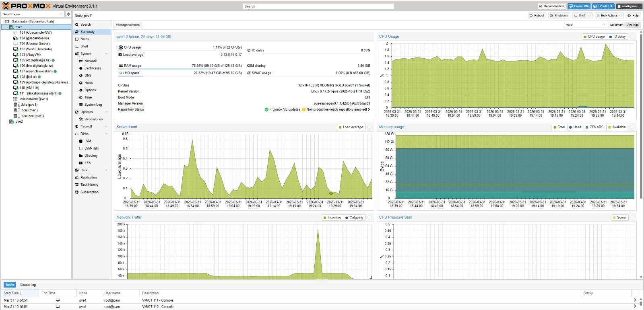The width and height of the screenshot is (644, 310).
Task: Toggle CPU usage series in legend
Action: (594, 37)
